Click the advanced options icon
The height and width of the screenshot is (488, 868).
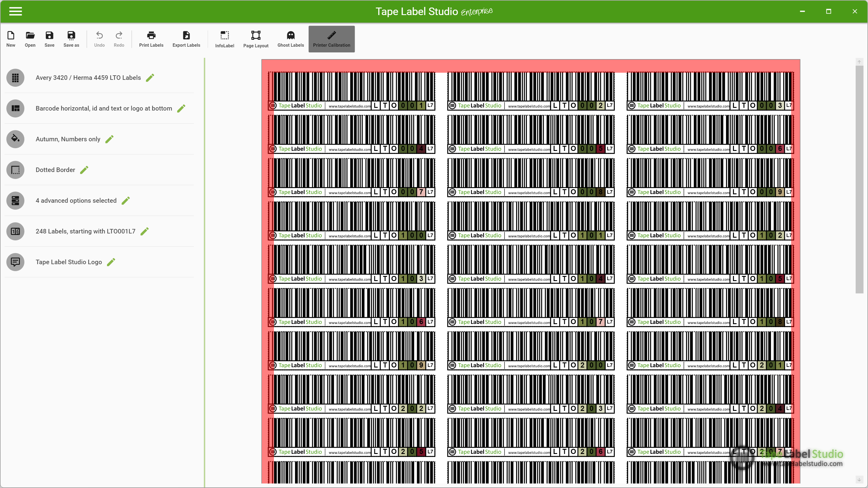click(15, 200)
